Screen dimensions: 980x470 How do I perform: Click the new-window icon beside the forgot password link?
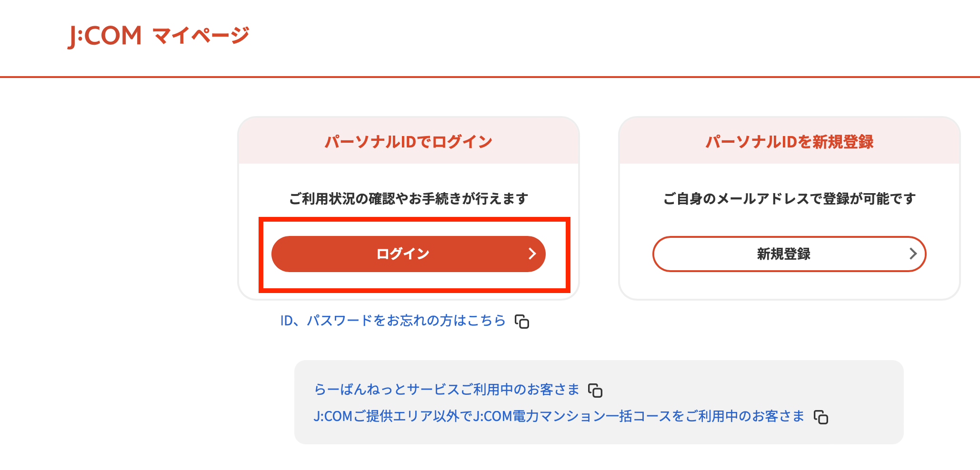(x=522, y=322)
